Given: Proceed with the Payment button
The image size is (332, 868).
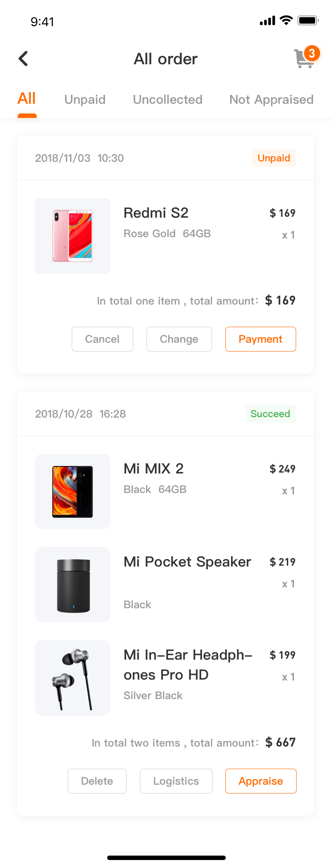Looking at the screenshot, I should pos(261,339).
